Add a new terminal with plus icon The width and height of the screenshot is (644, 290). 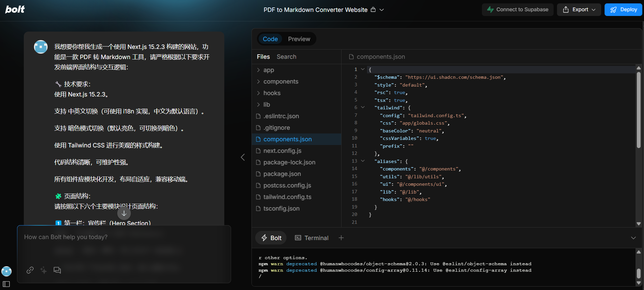pos(341,238)
